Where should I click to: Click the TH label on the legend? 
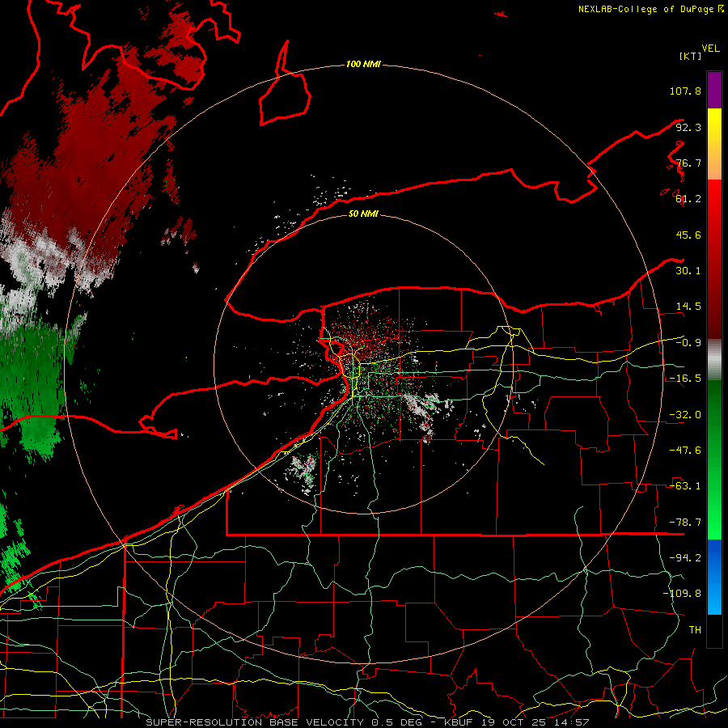(x=695, y=630)
